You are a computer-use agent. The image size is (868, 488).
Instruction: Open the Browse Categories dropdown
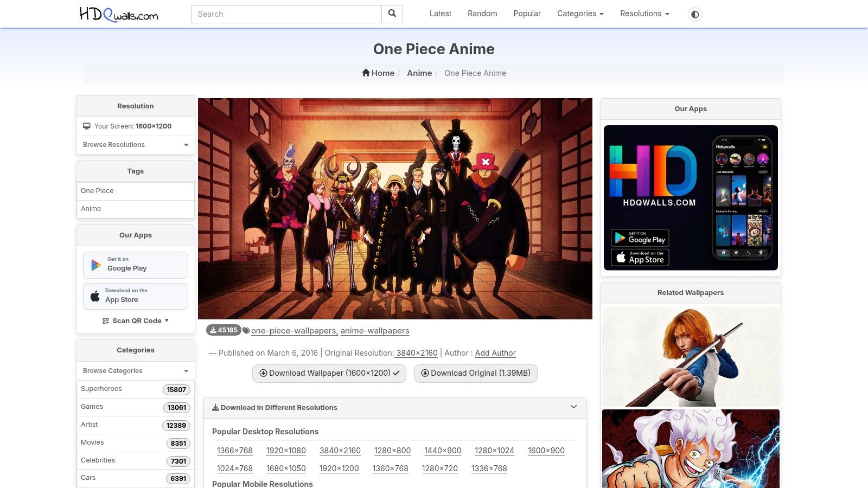(x=136, y=371)
